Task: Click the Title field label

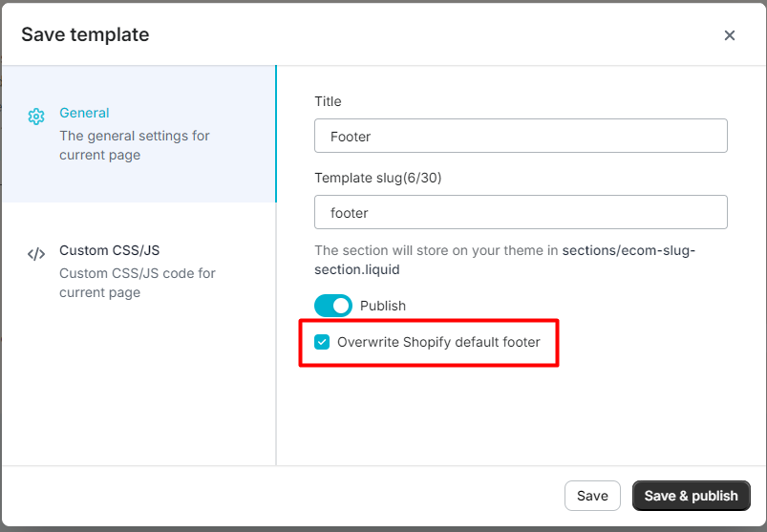Action: 328,101
